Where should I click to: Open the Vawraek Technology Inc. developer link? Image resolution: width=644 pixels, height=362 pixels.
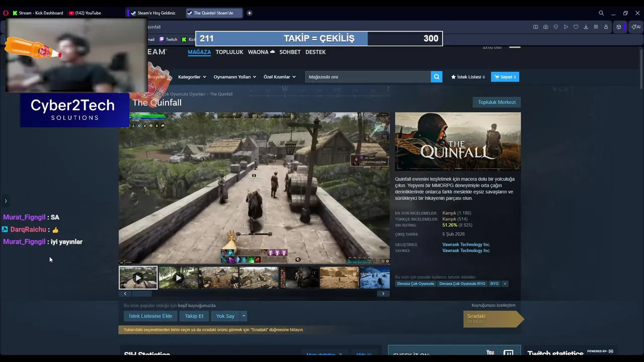click(x=466, y=244)
